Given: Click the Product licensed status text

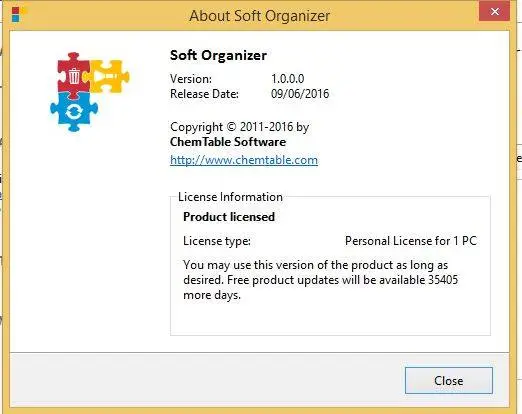Looking at the screenshot, I should [229, 217].
